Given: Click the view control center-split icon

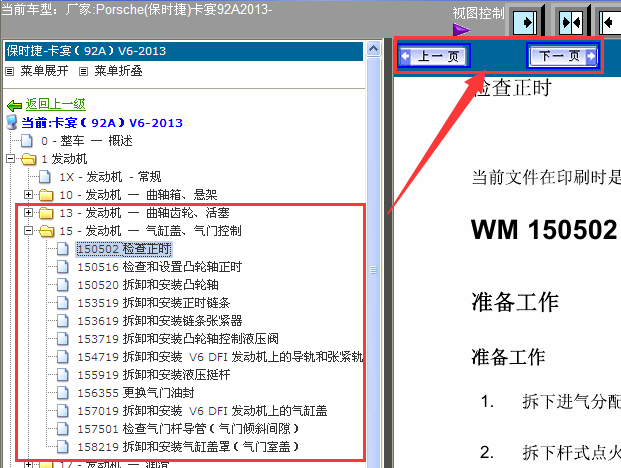Looking at the screenshot, I should tap(571, 23).
